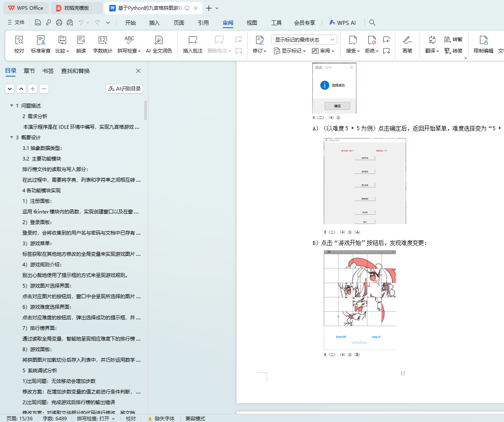
Task: Switch to the WPS Office home tab
Action: [x=26, y=8]
